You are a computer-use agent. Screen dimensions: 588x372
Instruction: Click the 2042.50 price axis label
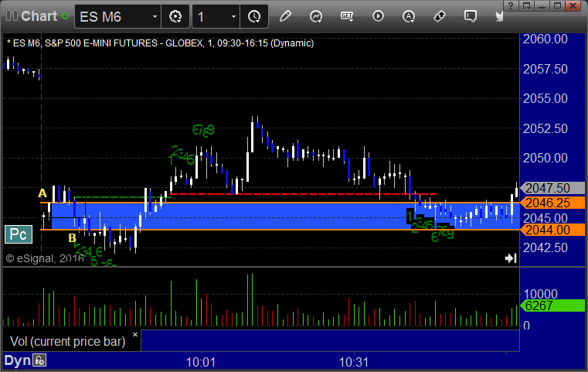point(546,247)
